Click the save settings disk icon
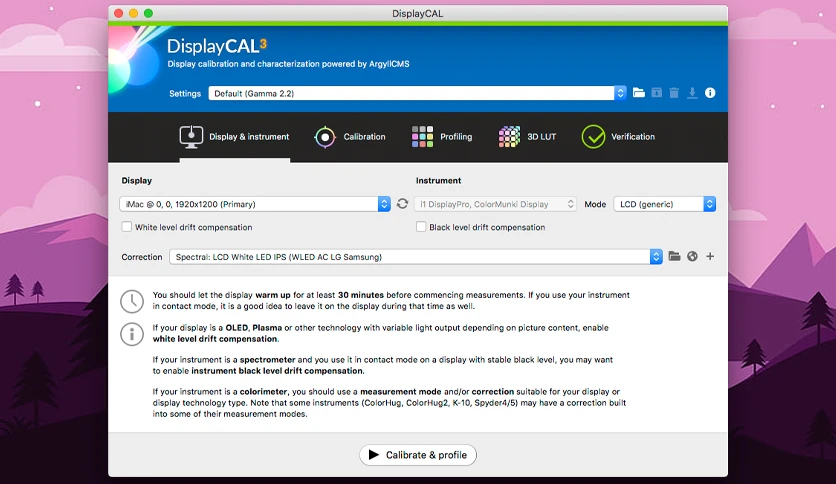Screen dimensions: 836x484 (656, 93)
